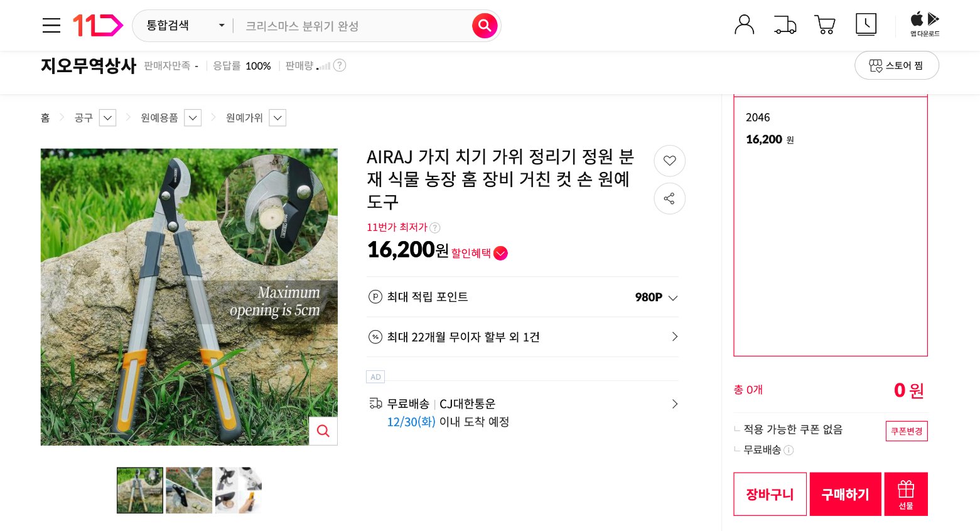
Task: Click the 홈 breadcrumb item
Action: (x=45, y=117)
